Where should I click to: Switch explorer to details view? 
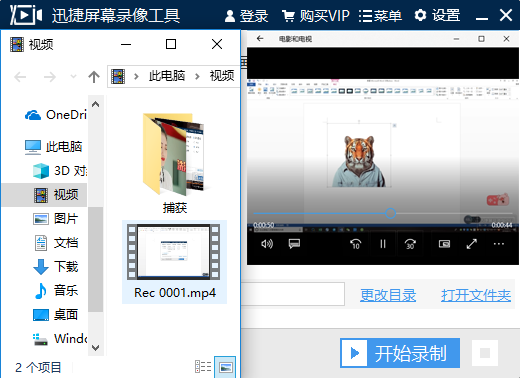(x=203, y=367)
